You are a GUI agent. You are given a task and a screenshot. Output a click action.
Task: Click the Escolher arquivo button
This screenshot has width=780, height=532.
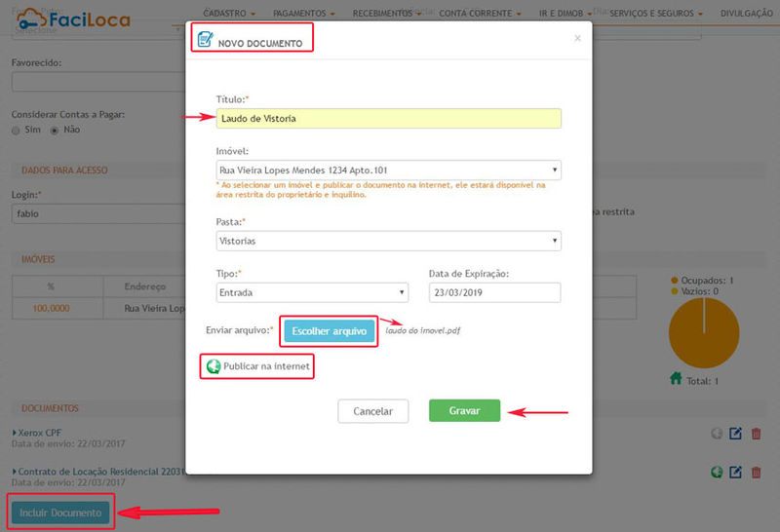click(330, 331)
